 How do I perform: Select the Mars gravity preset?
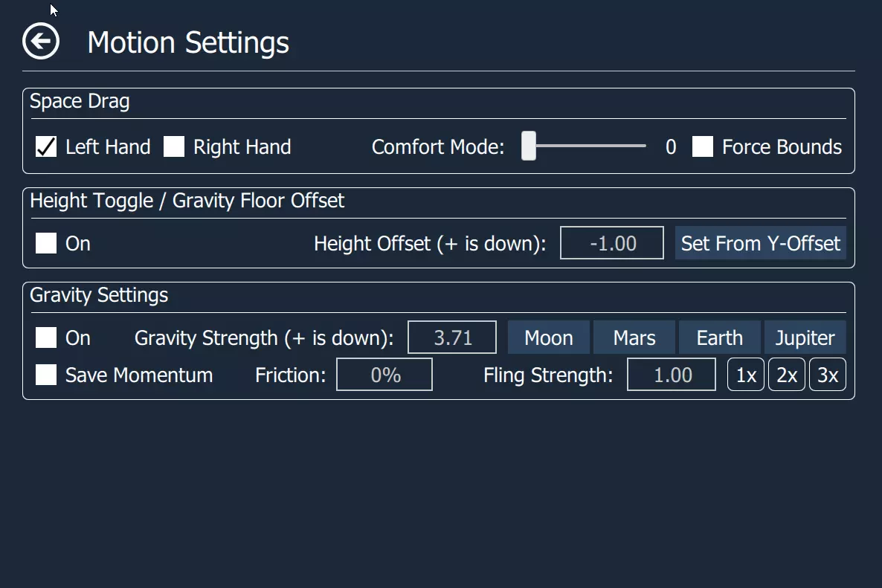(634, 338)
